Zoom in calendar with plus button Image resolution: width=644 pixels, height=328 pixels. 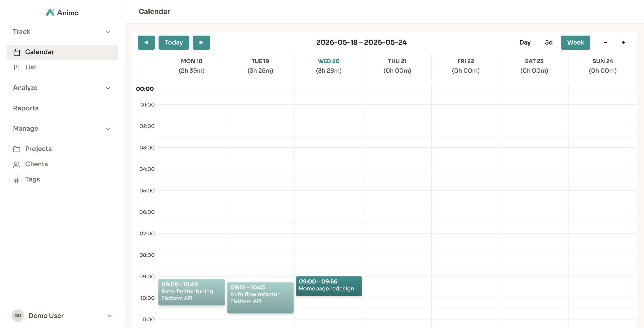623,43
